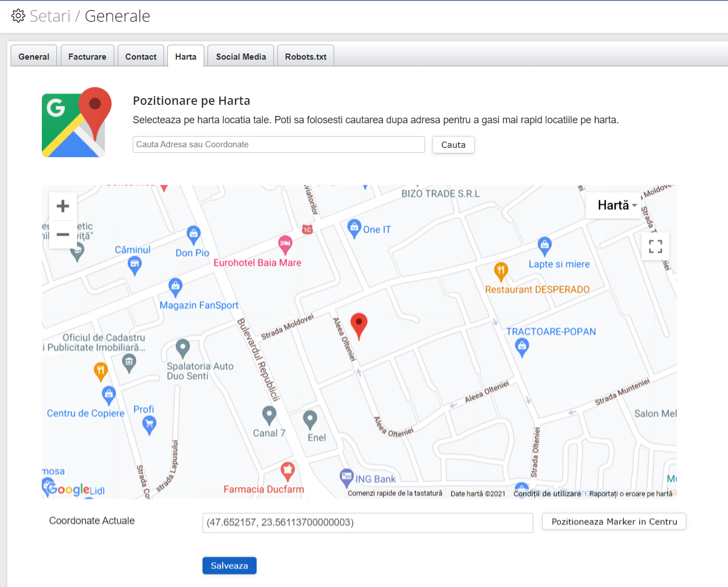Click the Eurohotel Baia Mare hotel pin
This screenshot has width=728, height=587.
pos(285,244)
